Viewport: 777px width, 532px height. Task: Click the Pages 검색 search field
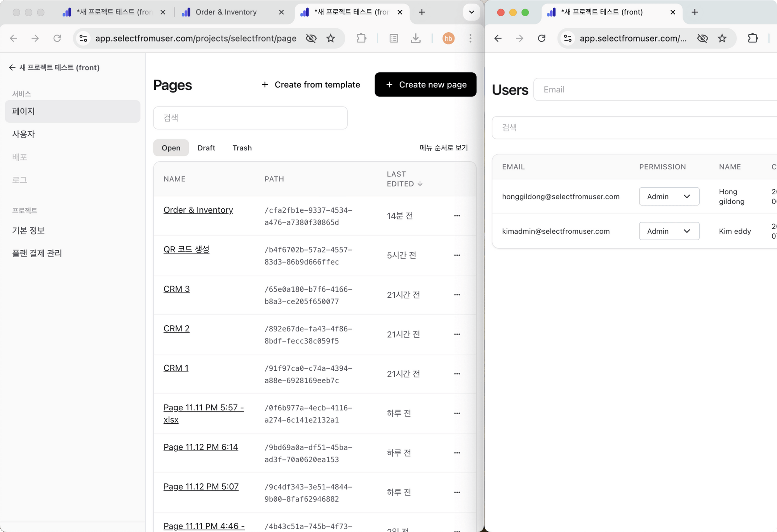click(x=250, y=118)
